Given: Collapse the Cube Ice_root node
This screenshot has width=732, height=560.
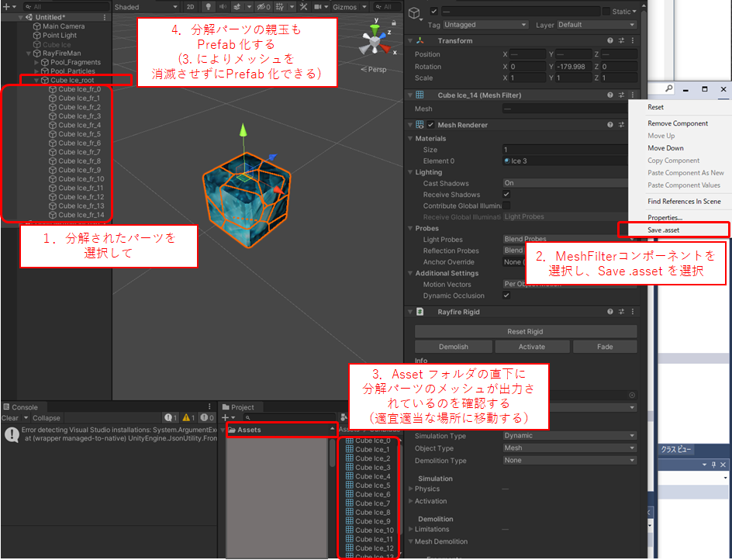Looking at the screenshot, I should tap(37, 81).
